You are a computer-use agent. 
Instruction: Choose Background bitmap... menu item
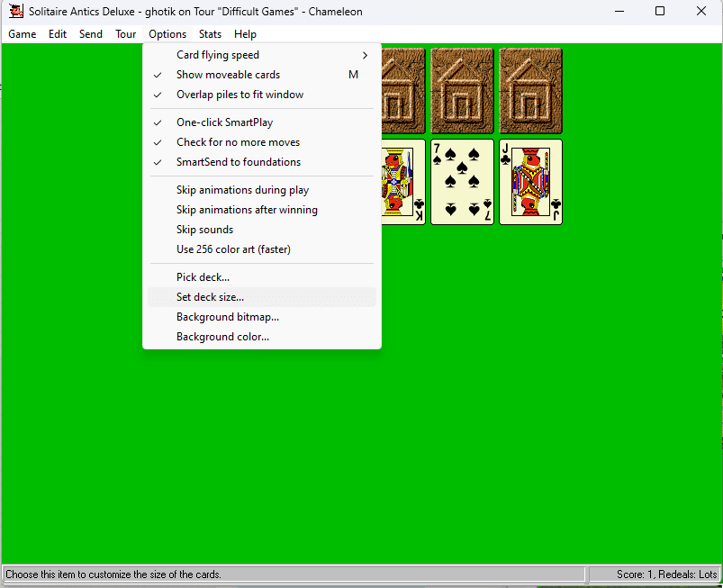[262, 317]
